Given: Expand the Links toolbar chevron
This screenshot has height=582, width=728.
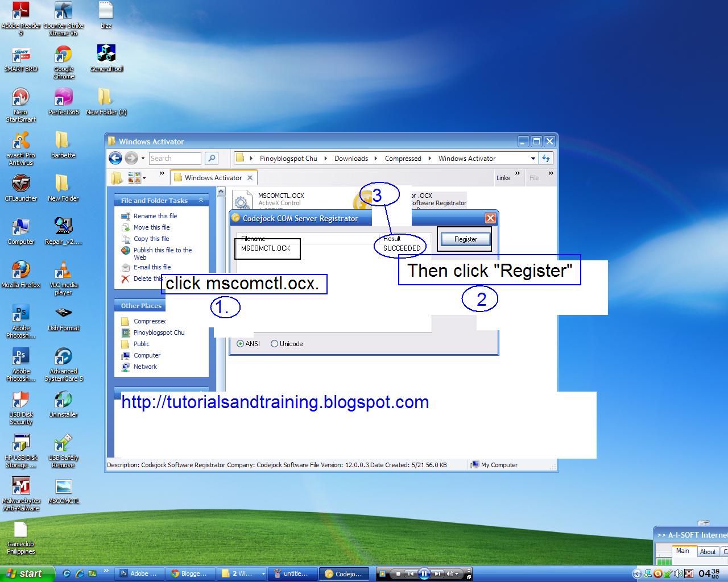Looking at the screenshot, I should coord(518,174).
